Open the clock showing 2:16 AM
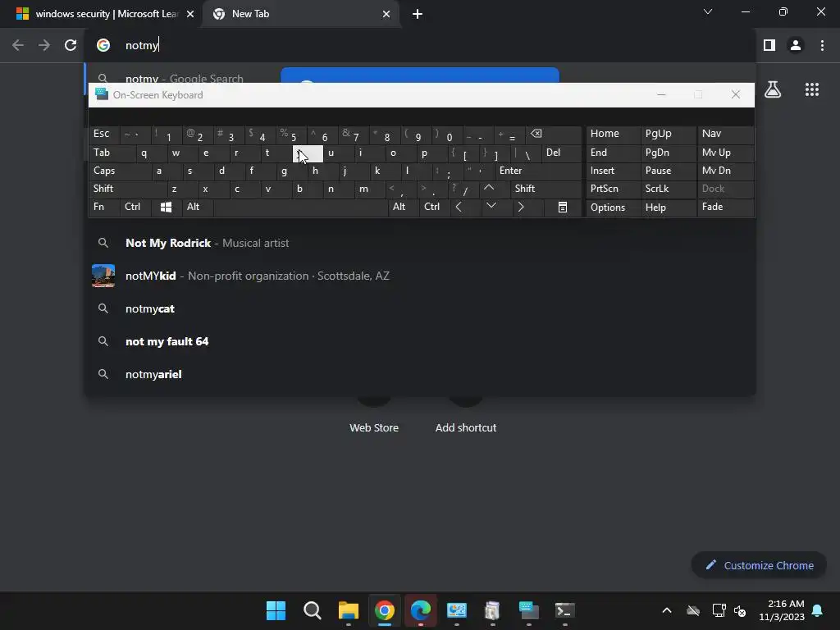Viewport: 840px width, 630px height. click(782, 610)
